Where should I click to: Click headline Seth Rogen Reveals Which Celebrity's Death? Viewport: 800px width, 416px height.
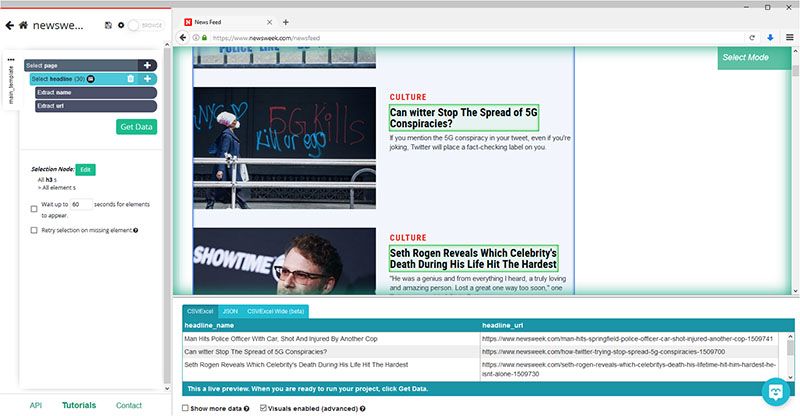coord(473,259)
